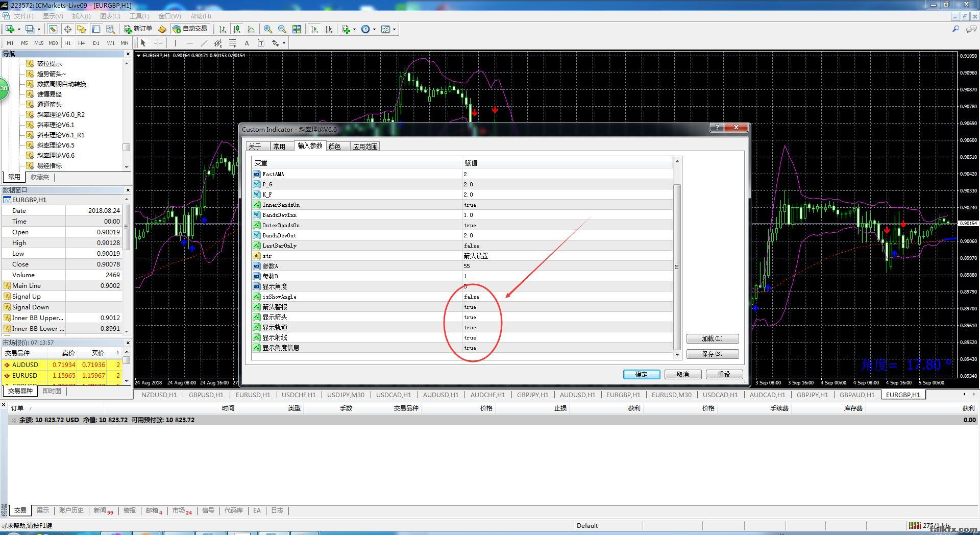Expand the templates dropdown arrow
This screenshot has height=535, width=980.
click(394, 29)
